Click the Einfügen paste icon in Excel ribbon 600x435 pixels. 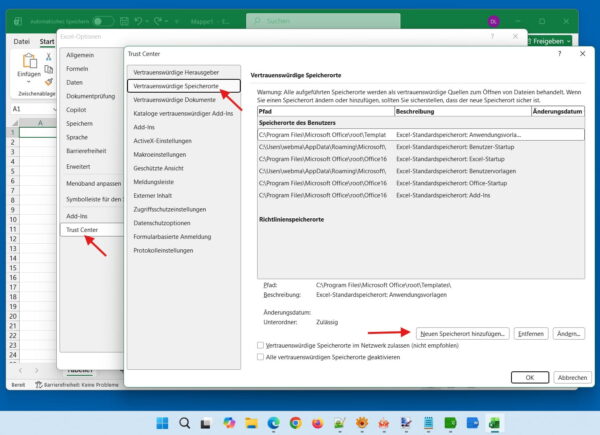(29, 60)
